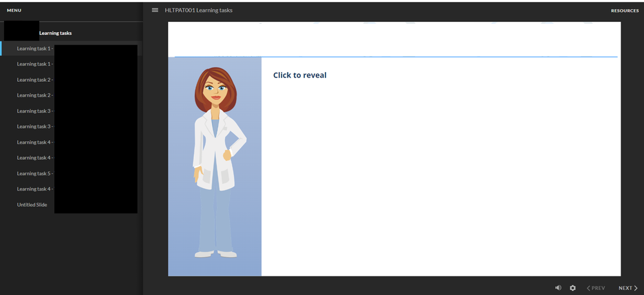Viewport: 644px width, 295px height.
Task: Select the highlighted Learning task 1 entry
Action: point(72,48)
